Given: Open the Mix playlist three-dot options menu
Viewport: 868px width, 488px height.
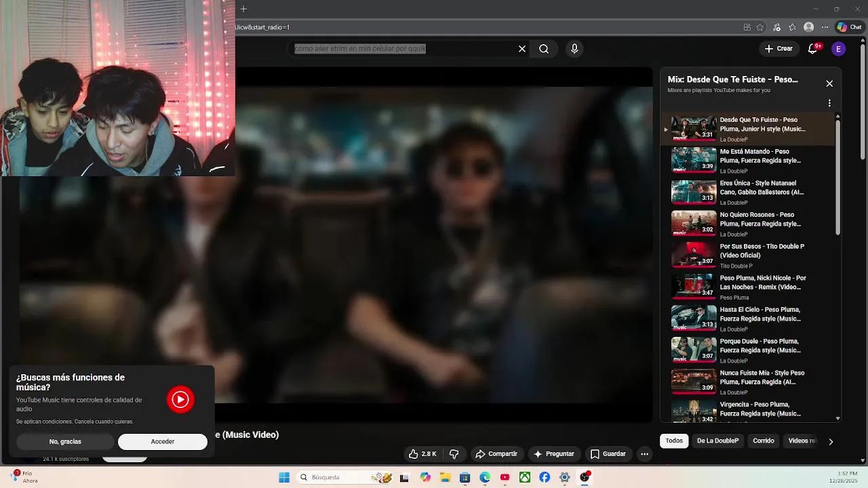Looking at the screenshot, I should [x=829, y=104].
